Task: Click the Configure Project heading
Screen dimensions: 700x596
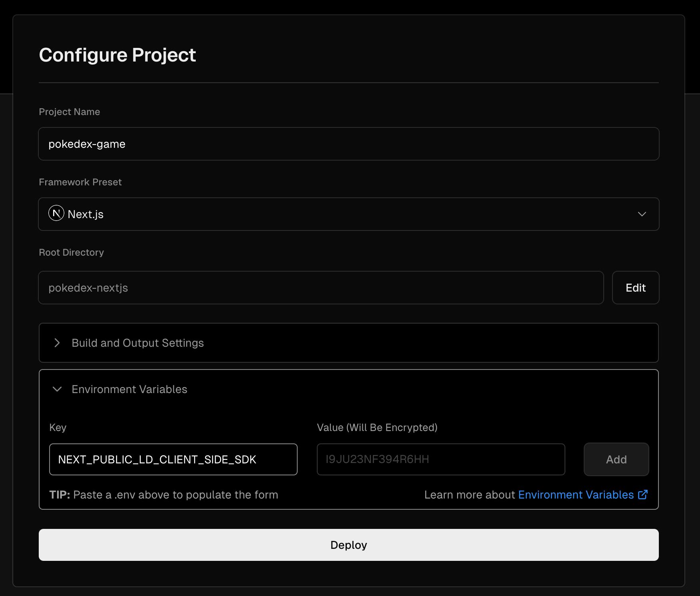Action: 117,55
